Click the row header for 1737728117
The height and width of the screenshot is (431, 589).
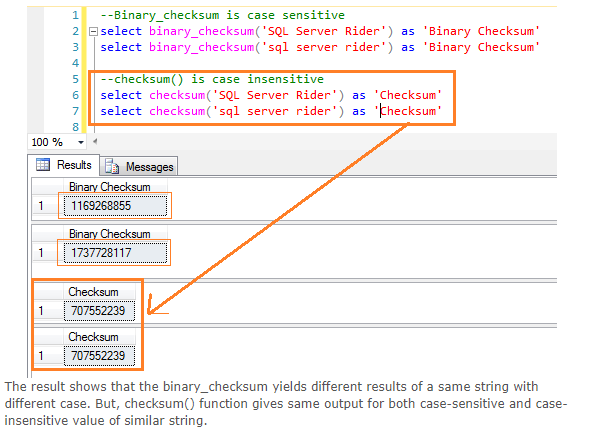click(x=47, y=253)
